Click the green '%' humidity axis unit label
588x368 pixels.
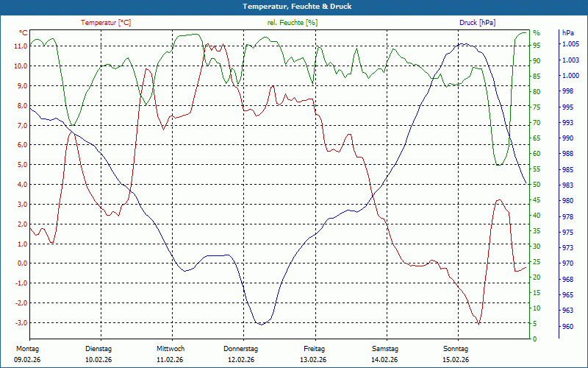536,33
